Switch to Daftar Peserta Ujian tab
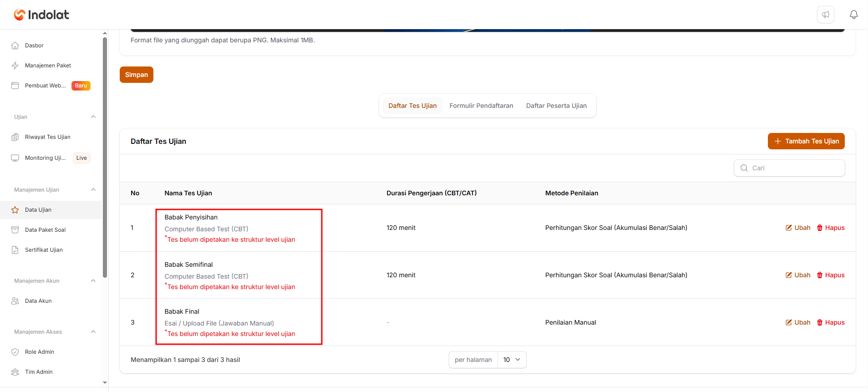The image size is (868, 392). click(556, 106)
